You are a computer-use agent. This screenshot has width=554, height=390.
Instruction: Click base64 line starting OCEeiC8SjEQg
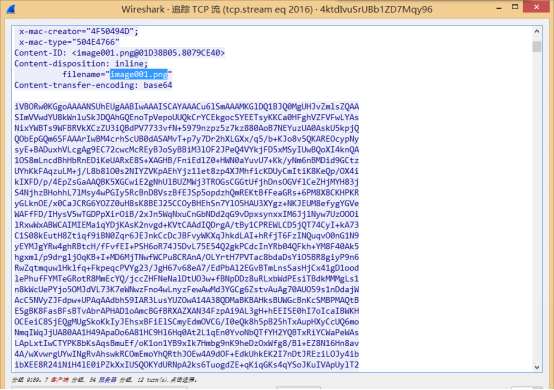point(187,322)
